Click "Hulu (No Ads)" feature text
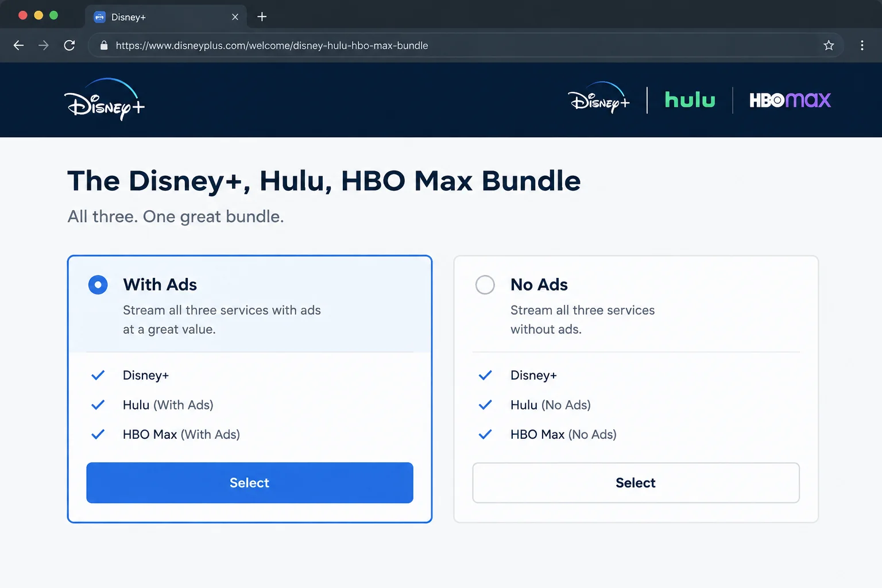The height and width of the screenshot is (588, 882). click(x=551, y=405)
